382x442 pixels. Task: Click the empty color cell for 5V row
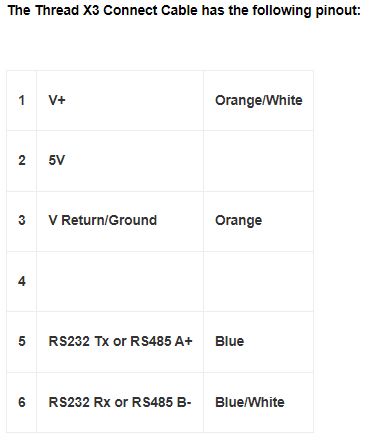coord(258,161)
